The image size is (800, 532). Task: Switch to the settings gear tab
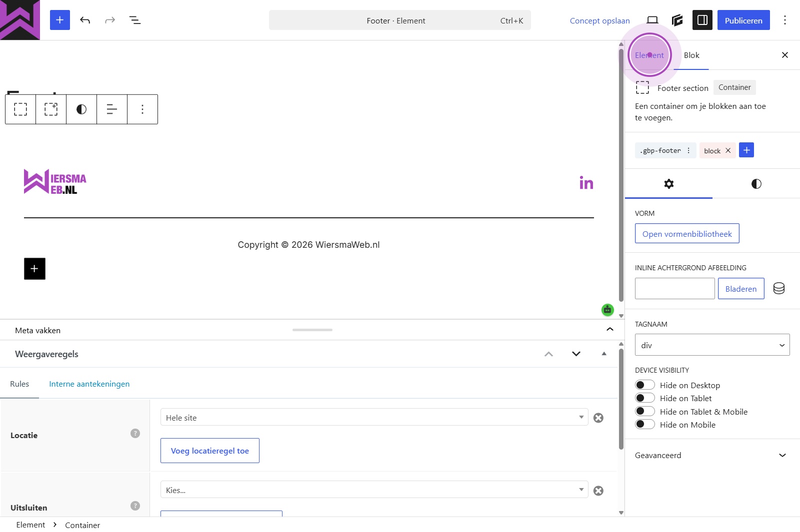669,184
